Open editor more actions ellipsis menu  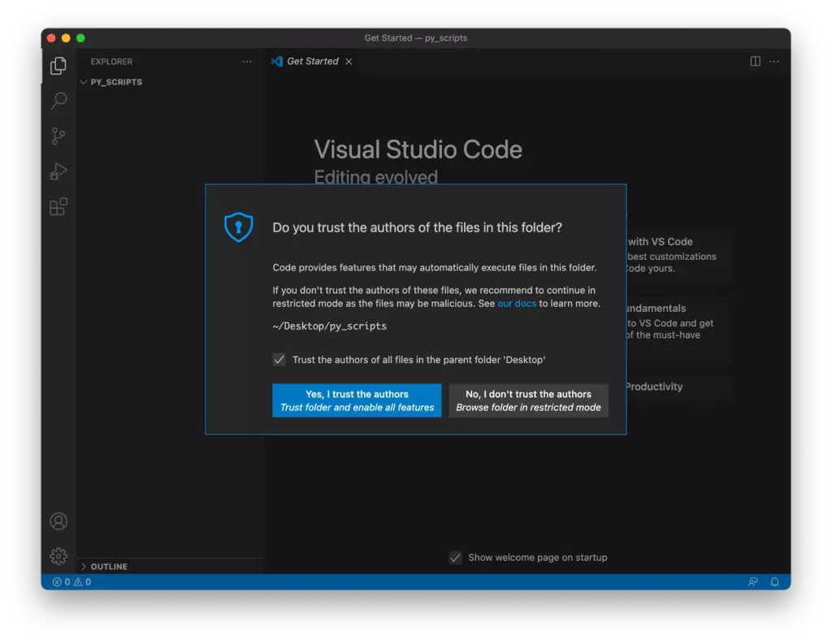tap(774, 62)
